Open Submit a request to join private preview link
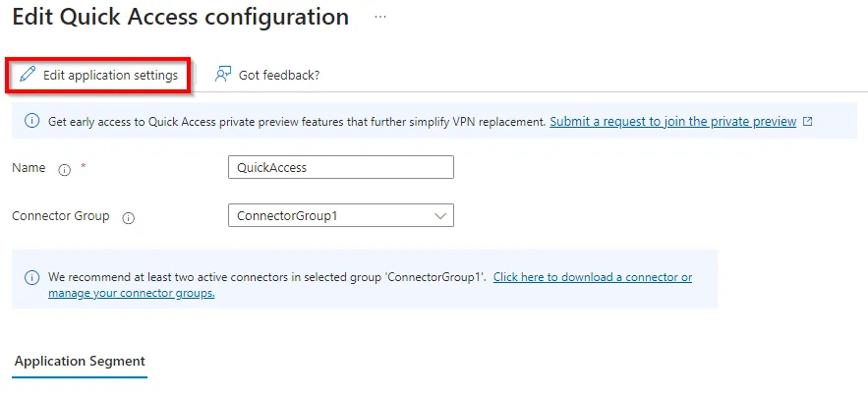Viewport: 868px width, 399px height. tap(673, 121)
